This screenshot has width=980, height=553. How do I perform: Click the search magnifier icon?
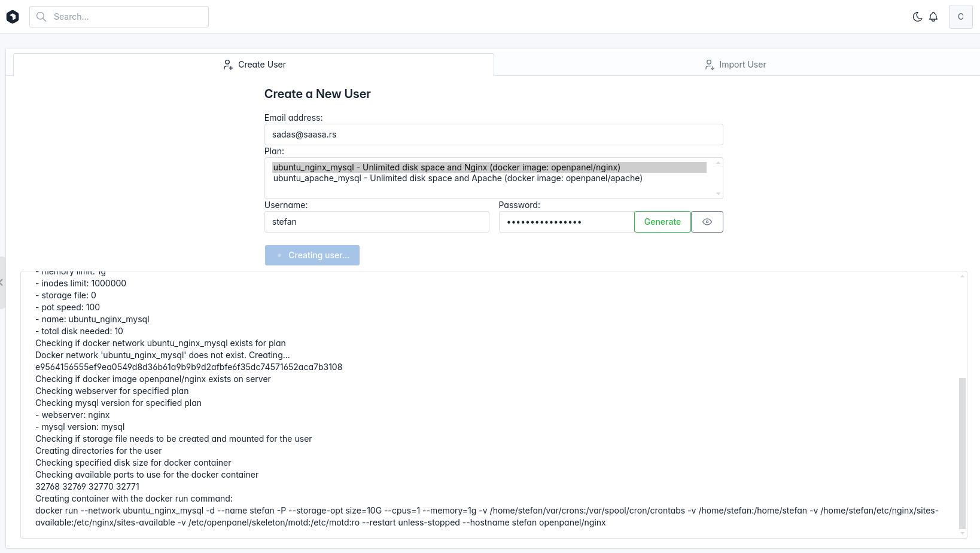point(41,17)
